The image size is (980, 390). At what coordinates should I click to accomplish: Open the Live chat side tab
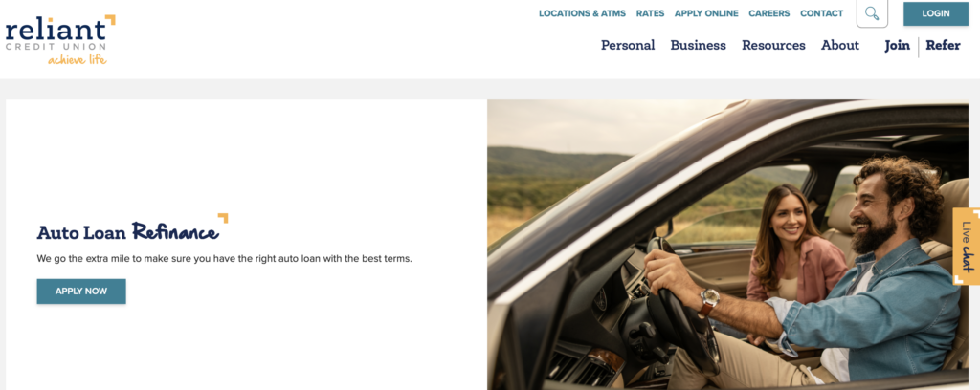(x=967, y=246)
